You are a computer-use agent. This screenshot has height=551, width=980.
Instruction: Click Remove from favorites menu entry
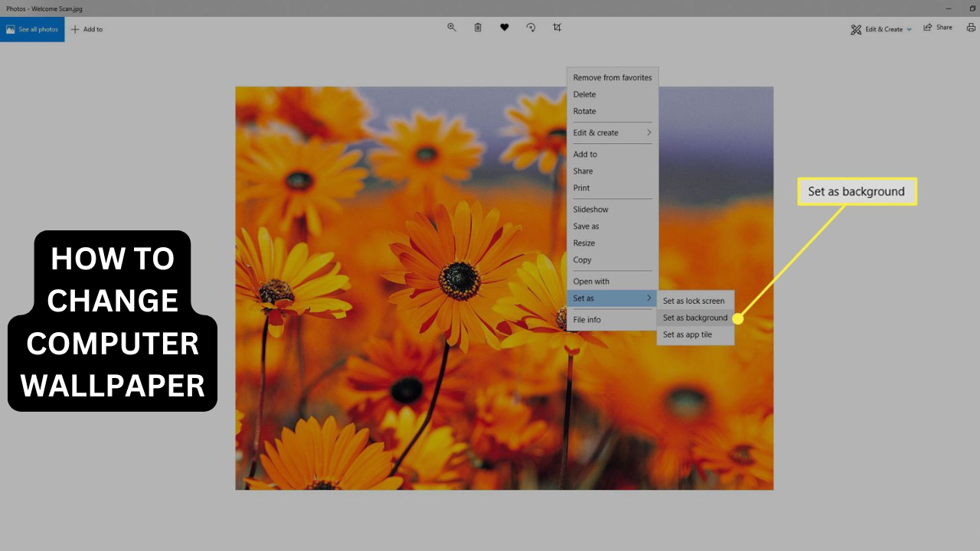(x=612, y=77)
